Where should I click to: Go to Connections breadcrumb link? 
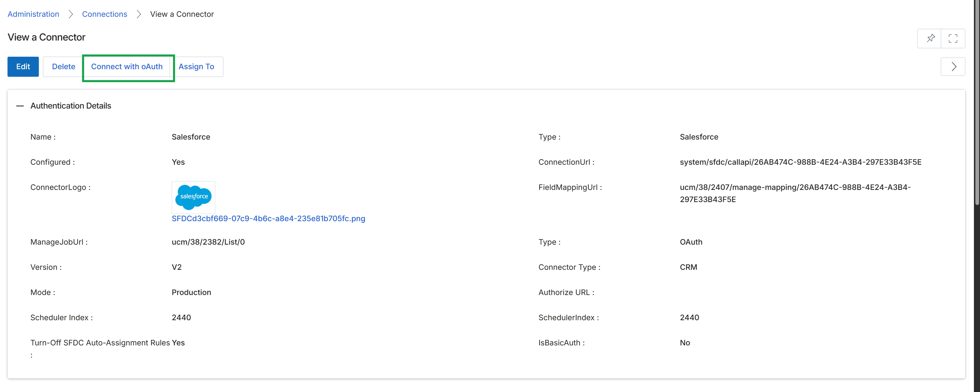[x=105, y=14]
